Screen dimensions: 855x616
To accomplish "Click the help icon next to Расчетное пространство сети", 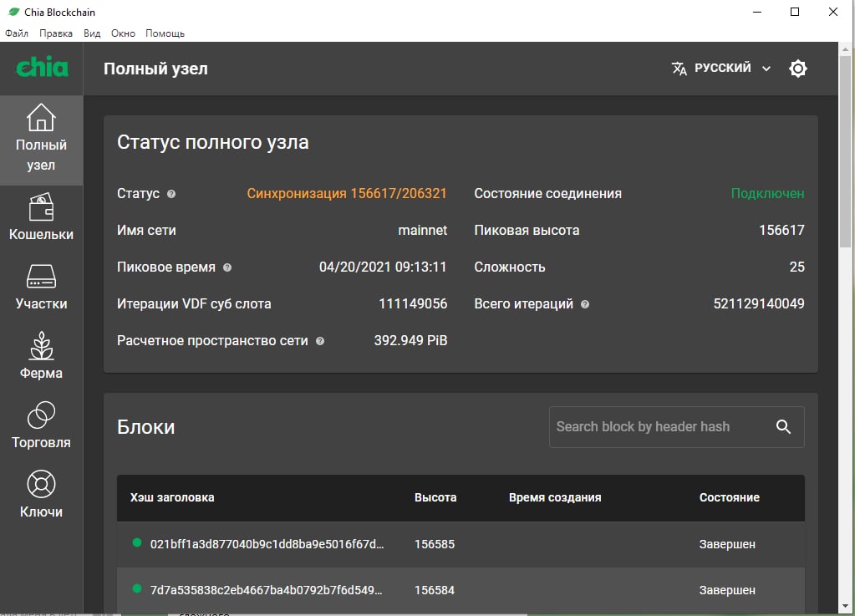I will 320,341.
